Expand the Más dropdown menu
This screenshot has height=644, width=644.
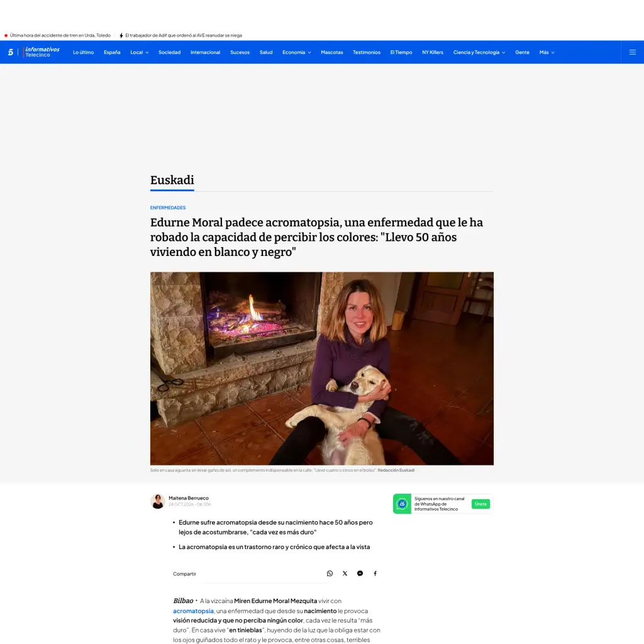pyautogui.click(x=547, y=52)
